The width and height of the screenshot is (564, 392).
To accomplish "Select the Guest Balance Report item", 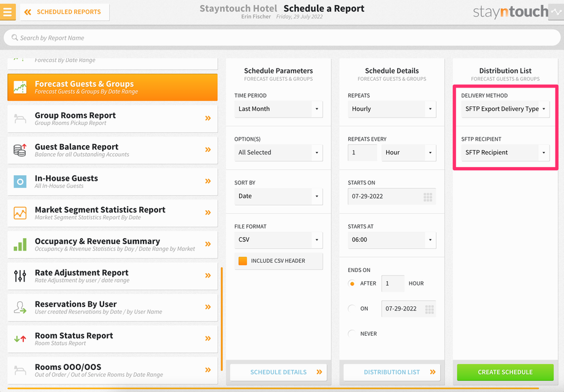I will 112,150.
